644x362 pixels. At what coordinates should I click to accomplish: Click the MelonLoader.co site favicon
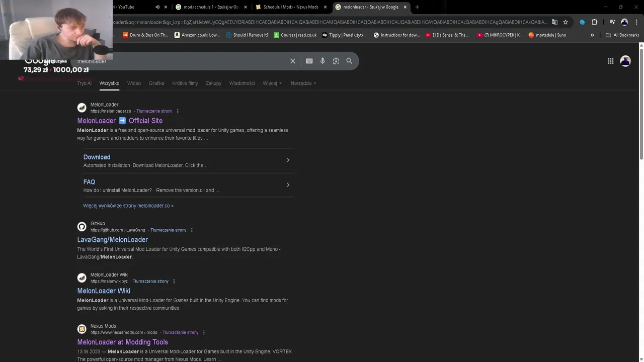point(82,108)
